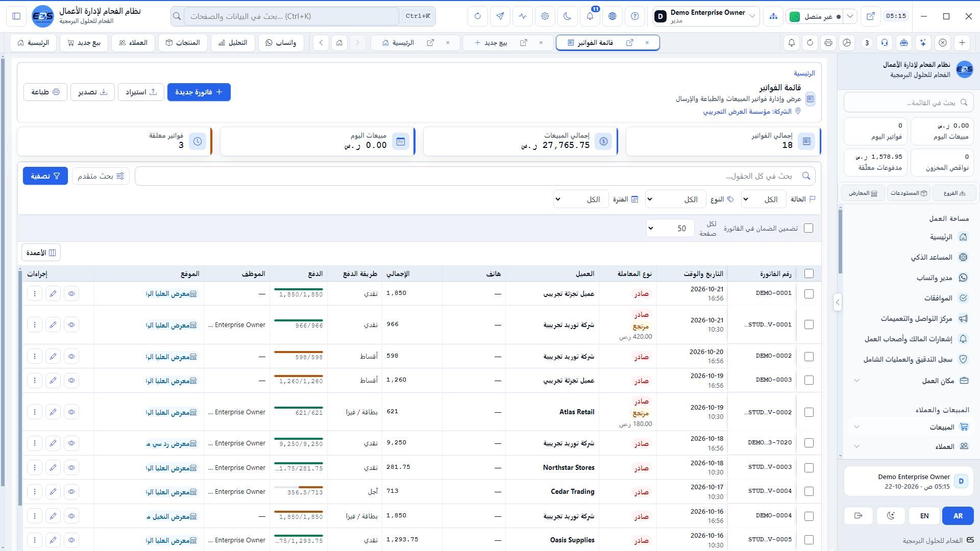Screen dimensions: 980x551
Task: Click the search all fields input
Action: coord(475,176)
